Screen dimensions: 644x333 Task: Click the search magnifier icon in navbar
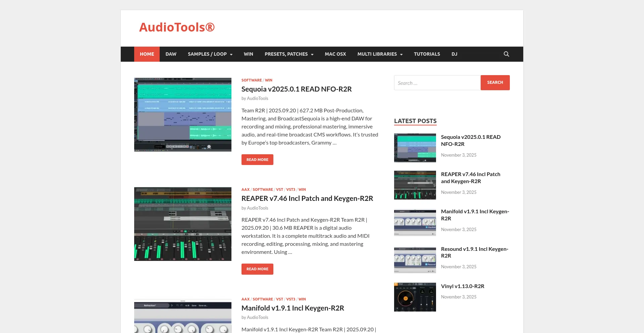tap(506, 54)
